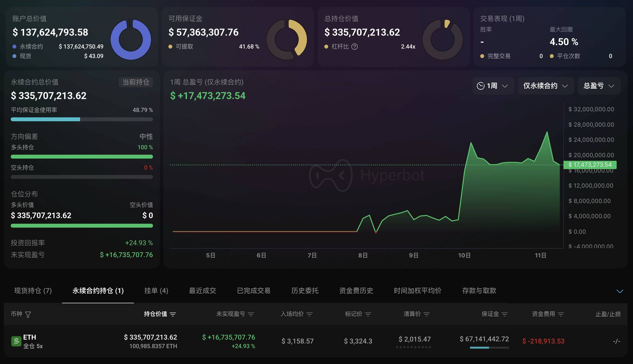Screen dimensions: 633x364
Task: Click the ETH long position badge icon
Action: tap(16, 341)
